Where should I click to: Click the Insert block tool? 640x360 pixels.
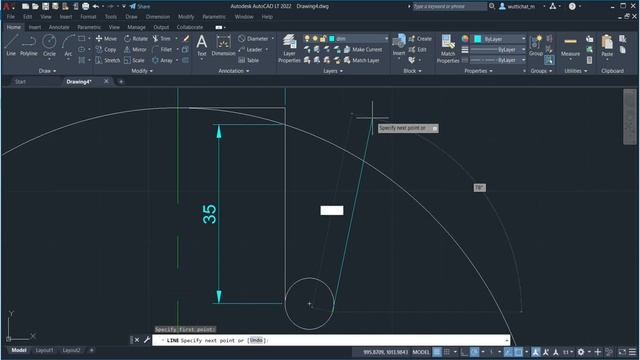click(399, 45)
